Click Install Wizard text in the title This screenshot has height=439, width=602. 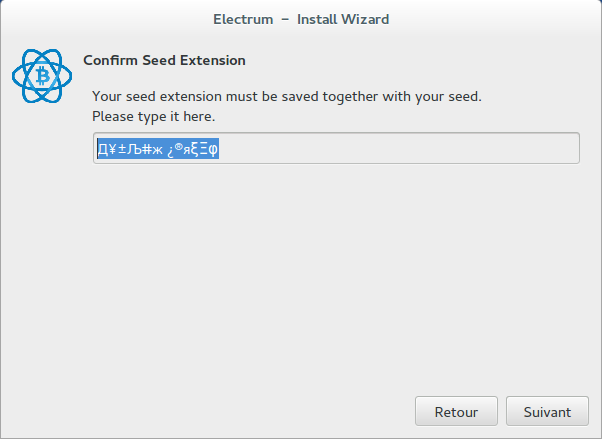coord(343,19)
